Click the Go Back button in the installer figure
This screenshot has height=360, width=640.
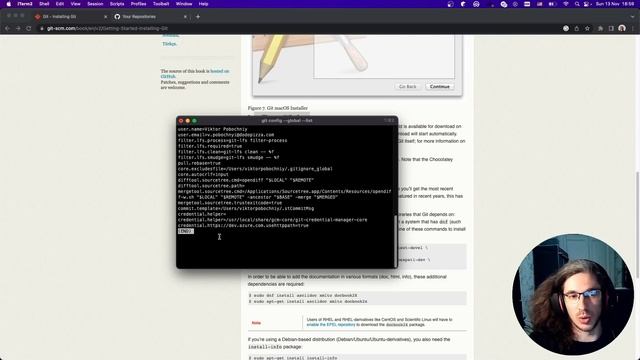(x=408, y=87)
